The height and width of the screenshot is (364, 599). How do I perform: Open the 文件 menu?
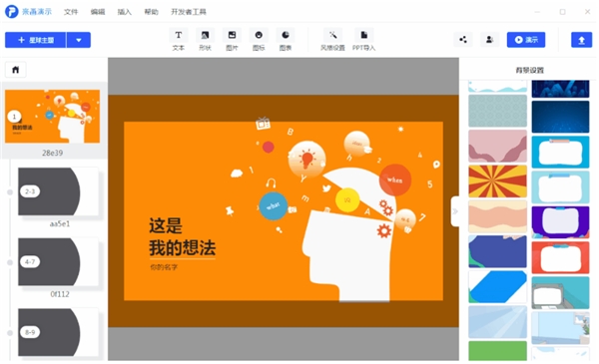[71, 12]
